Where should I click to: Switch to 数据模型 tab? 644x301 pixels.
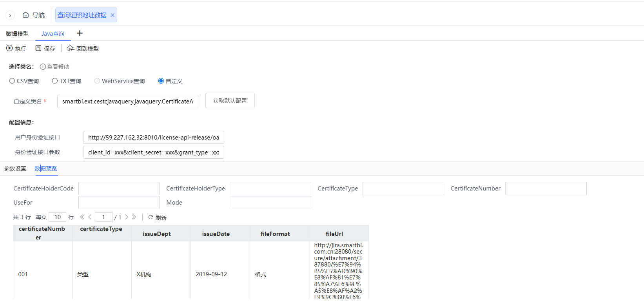(x=17, y=34)
